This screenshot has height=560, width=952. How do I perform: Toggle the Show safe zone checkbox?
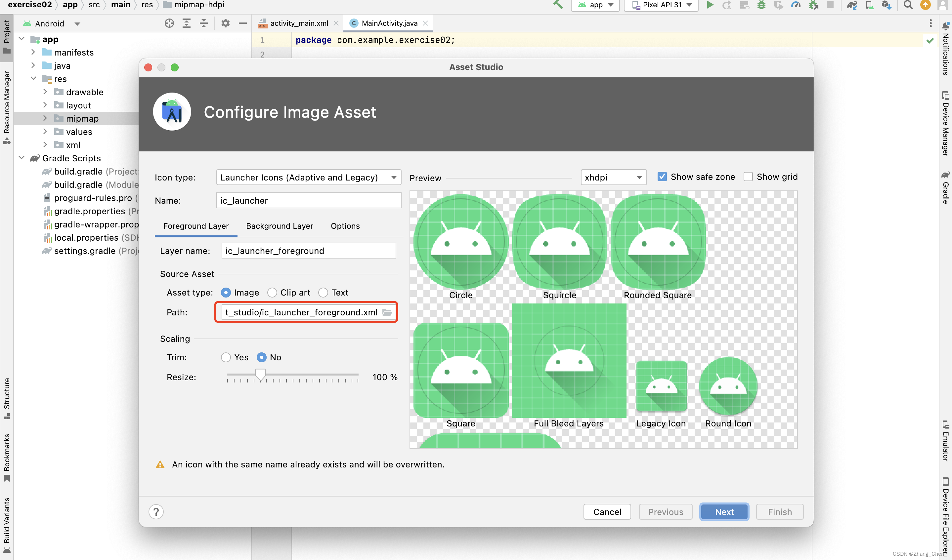tap(662, 177)
